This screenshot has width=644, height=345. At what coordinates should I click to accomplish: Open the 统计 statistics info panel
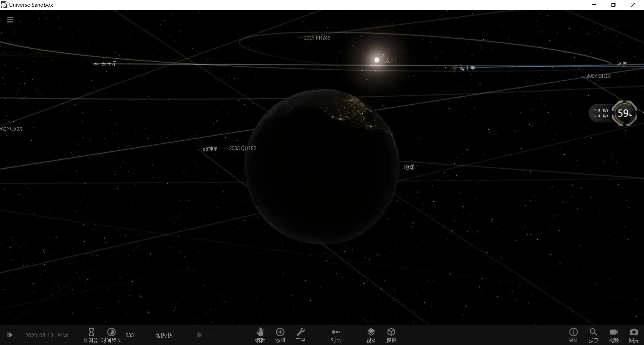pos(574,335)
